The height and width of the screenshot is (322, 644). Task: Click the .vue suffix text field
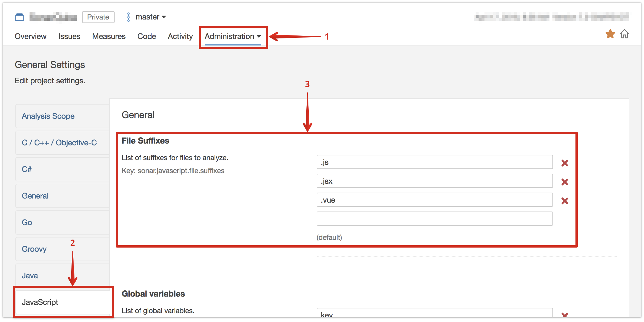click(434, 200)
